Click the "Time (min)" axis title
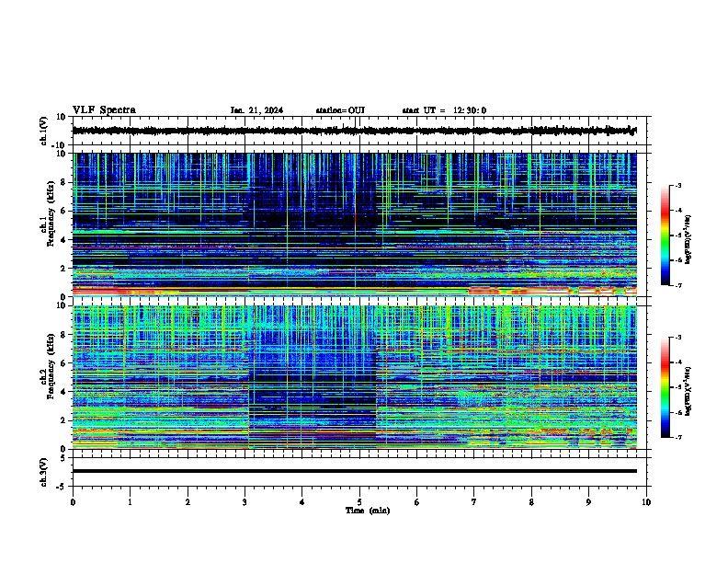The height and width of the screenshot is (563, 728). coord(368,511)
